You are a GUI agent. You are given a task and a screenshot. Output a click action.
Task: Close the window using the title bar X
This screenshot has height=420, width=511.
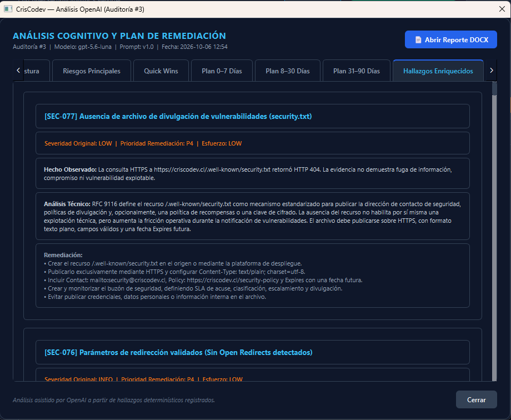[502, 9]
